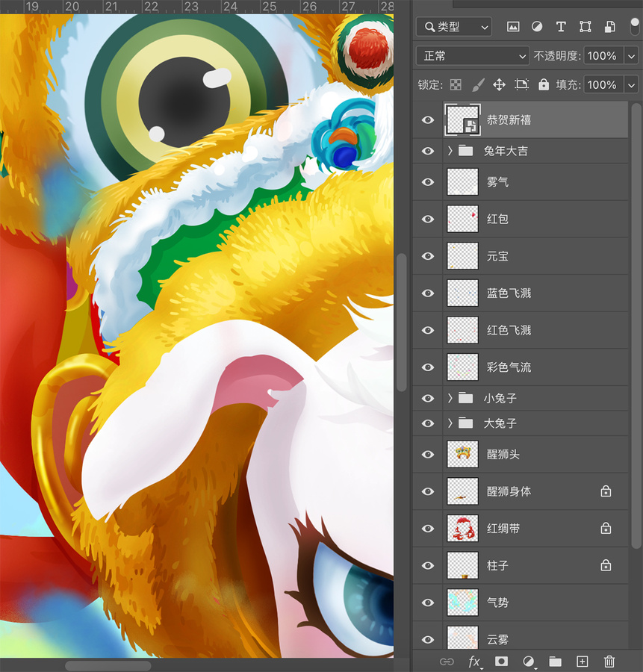Screen dimensions: 643x672
Task: Click the canvas horizontal scrollbar thumb
Action: pyautogui.click(x=108, y=665)
